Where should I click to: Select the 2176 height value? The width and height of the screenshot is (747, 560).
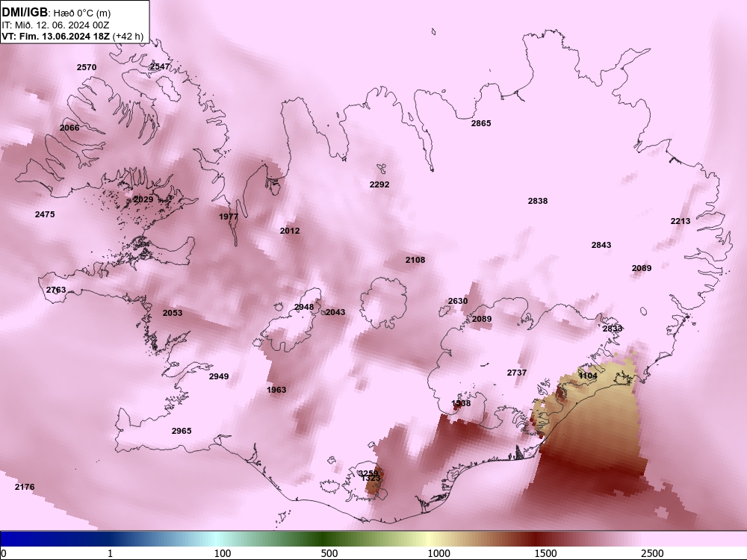[25, 487]
